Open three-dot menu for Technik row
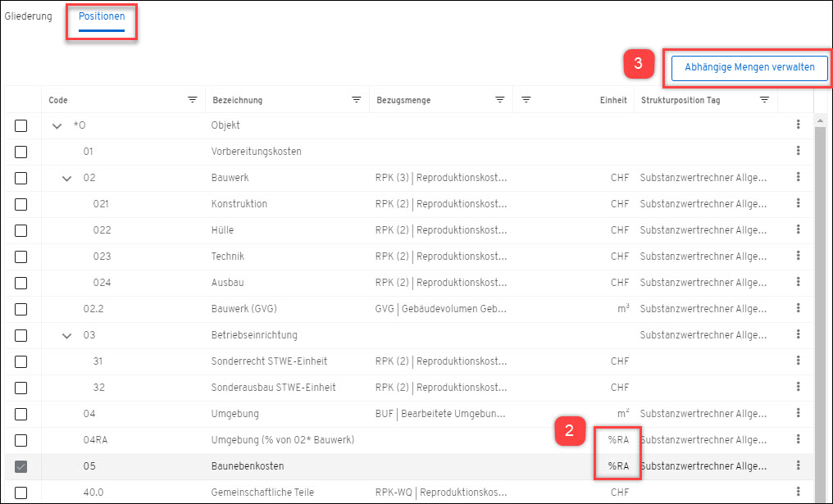The height and width of the screenshot is (504, 833). (x=798, y=256)
